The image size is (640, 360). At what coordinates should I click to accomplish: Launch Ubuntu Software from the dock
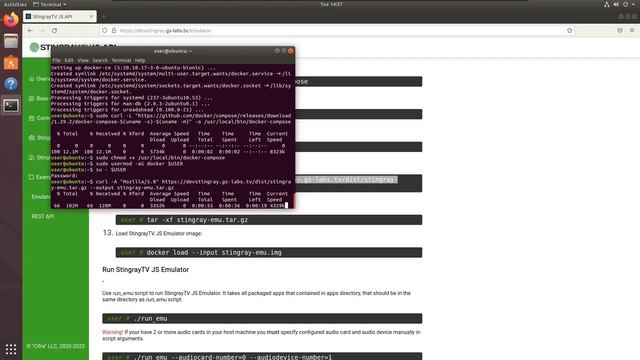coord(11,62)
